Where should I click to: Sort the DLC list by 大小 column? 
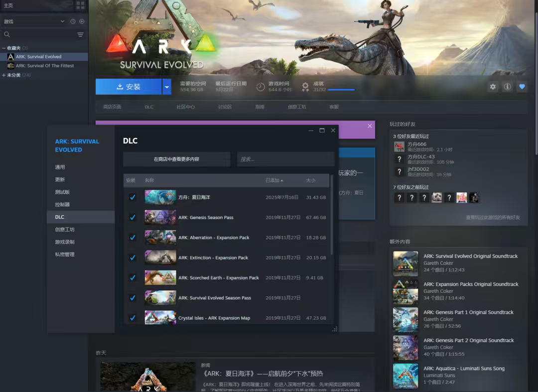point(310,180)
